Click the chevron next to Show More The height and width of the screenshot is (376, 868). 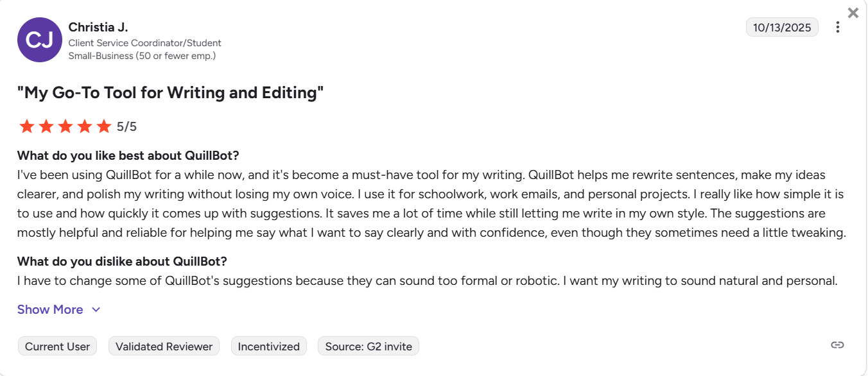click(96, 309)
